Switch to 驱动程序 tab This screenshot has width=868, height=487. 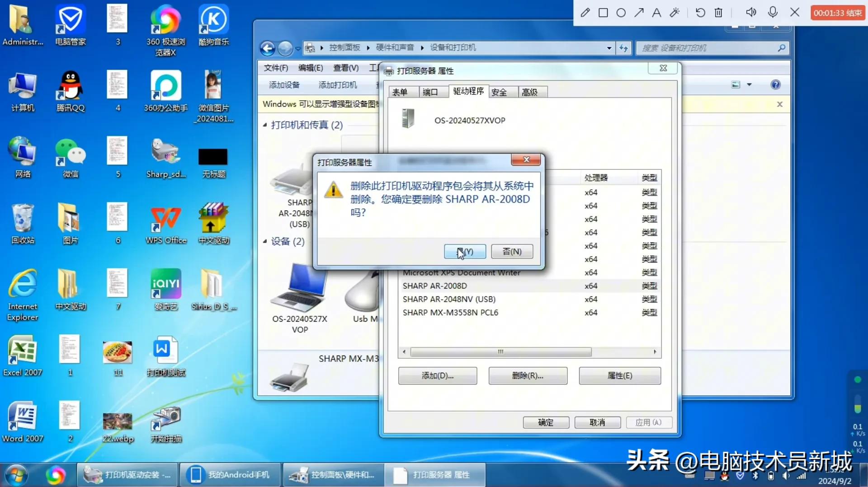pos(468,91)
